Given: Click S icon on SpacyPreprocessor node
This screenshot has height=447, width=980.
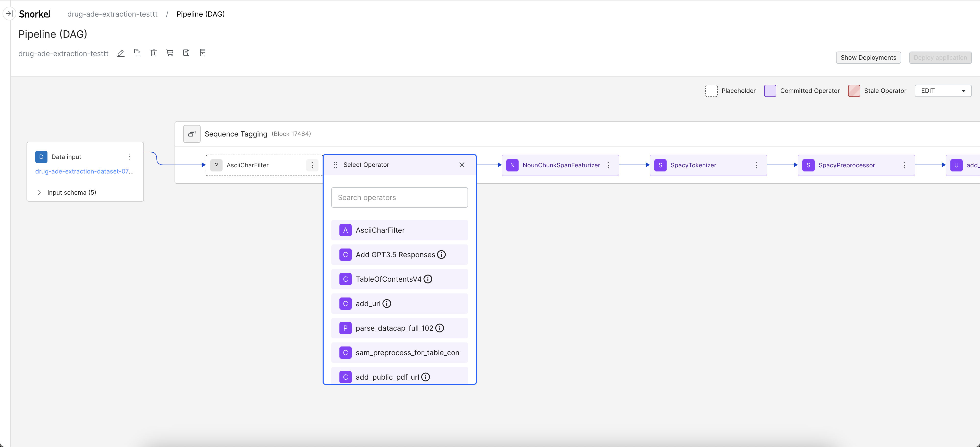Looking at the screenshot, I should click(808, 165).
